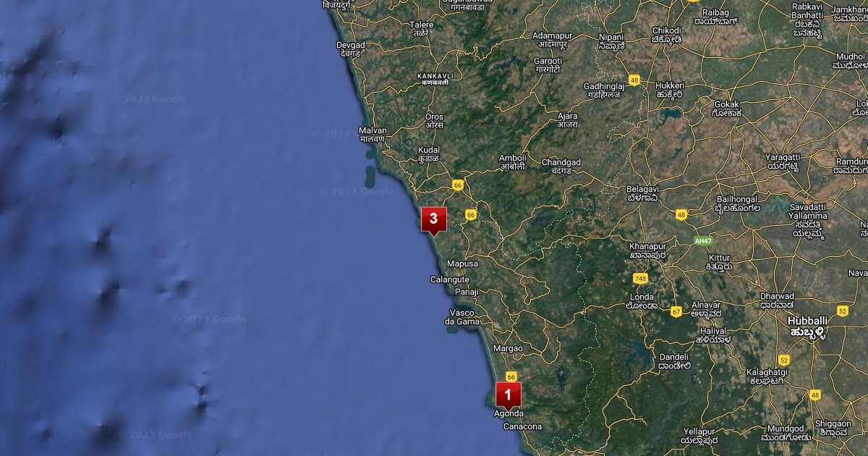Select the Mudhol label
Screen dimensions: 868x456
tap(851, 61)
